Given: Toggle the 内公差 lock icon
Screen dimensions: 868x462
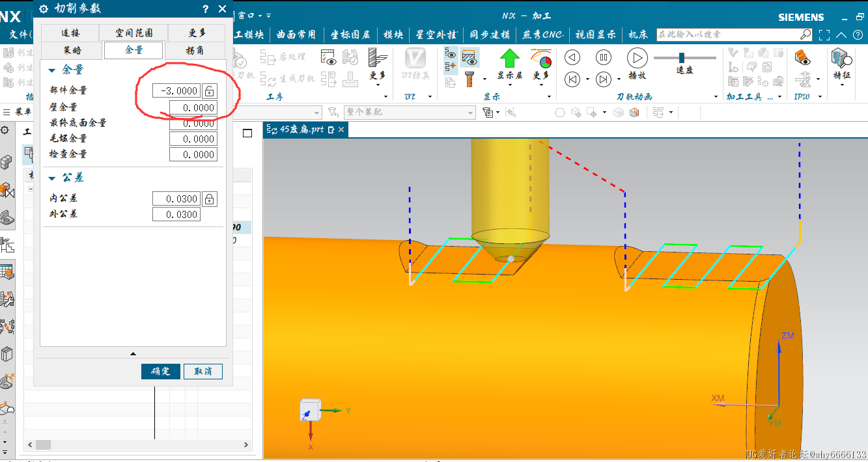Looking at the screenshot, I should tap(209, 199).
